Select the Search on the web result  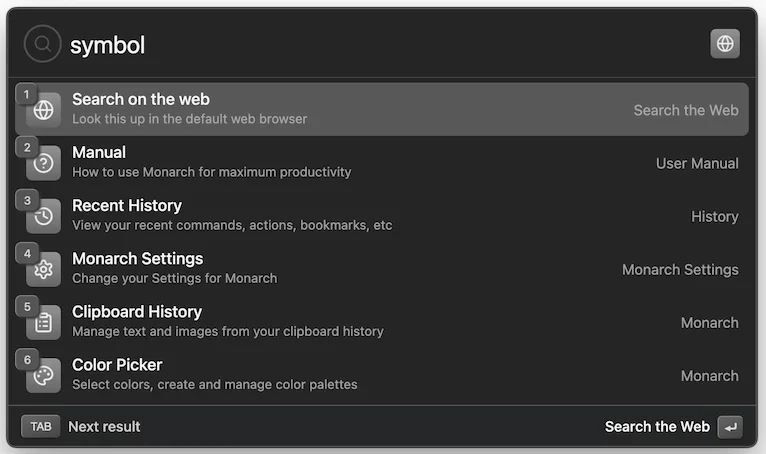[x=380, y=110]
